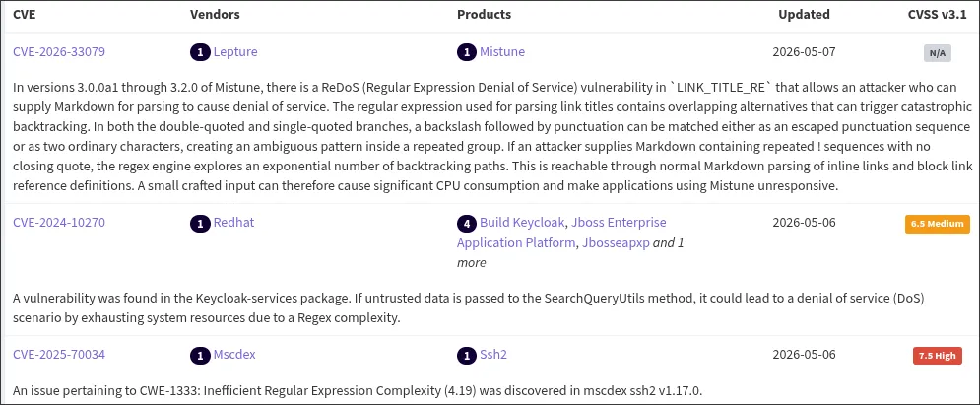This screenshot has width=980, height=405.
Task: Click product count badge next to Mistune
Action: [x=466, y=52]
